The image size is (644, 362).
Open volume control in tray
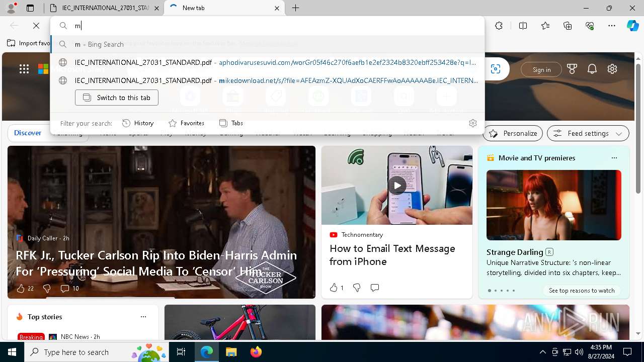click(x=579, y=352)
